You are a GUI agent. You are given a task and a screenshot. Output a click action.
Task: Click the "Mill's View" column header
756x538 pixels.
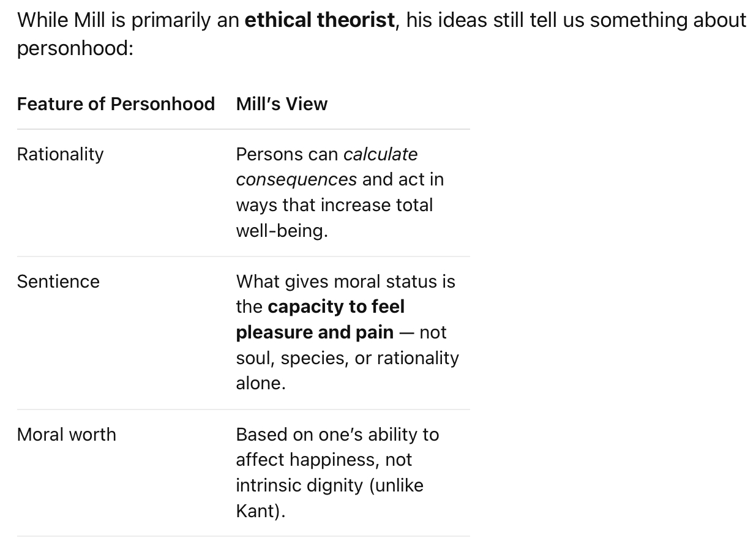pyautogui.click(x=282, y=104)
